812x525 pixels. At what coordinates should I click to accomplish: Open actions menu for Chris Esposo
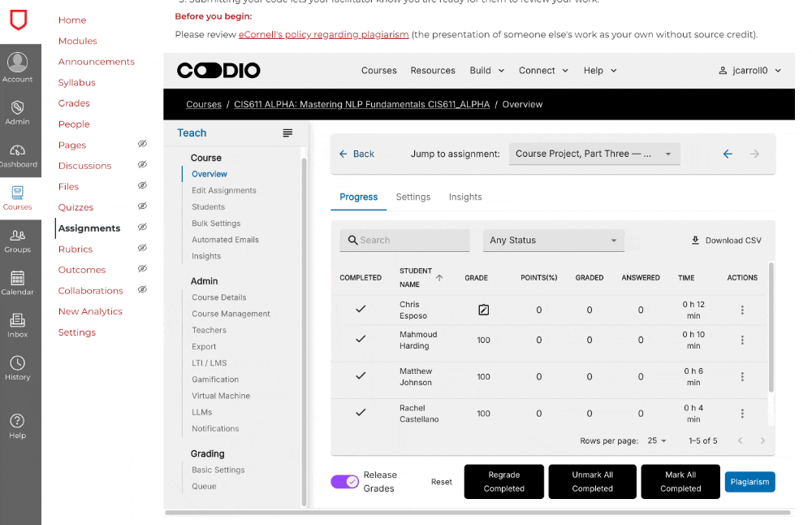pos(742,310)
